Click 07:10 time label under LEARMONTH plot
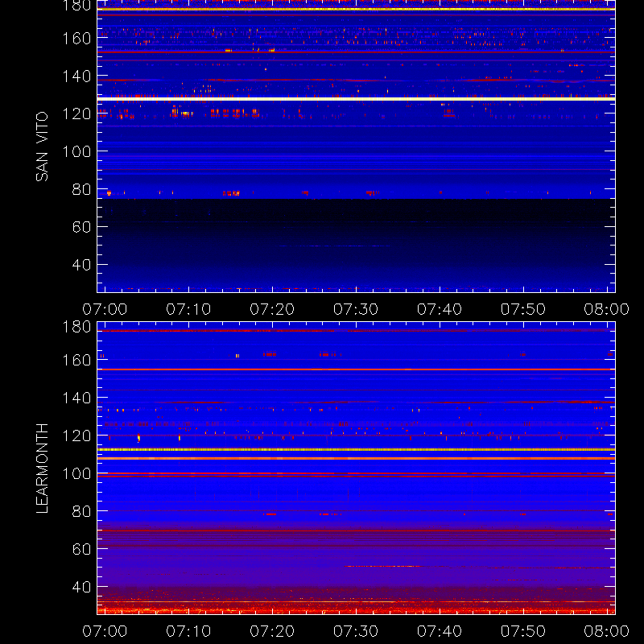The height and width of the screenshot is (644, 644). pos(188,631)
